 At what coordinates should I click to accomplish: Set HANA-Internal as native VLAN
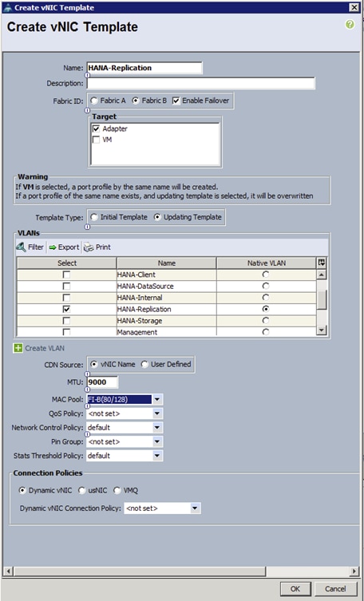coord(266,298)
